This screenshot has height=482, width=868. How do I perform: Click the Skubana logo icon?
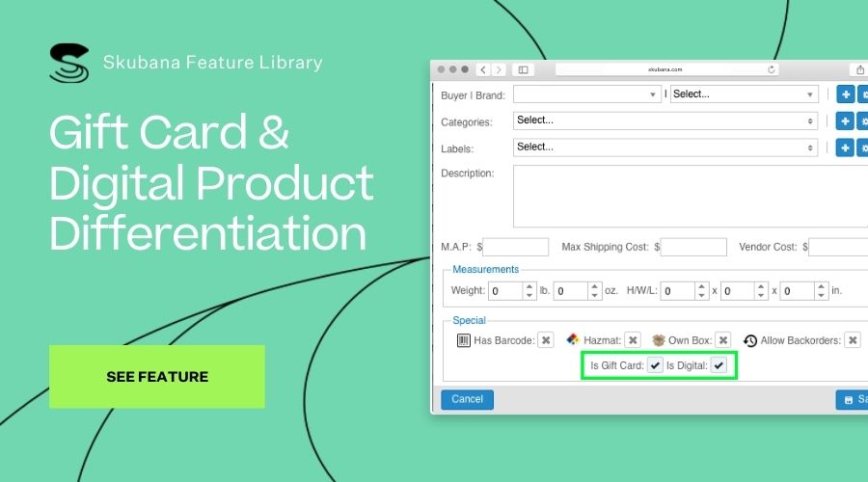coord(69,63)
